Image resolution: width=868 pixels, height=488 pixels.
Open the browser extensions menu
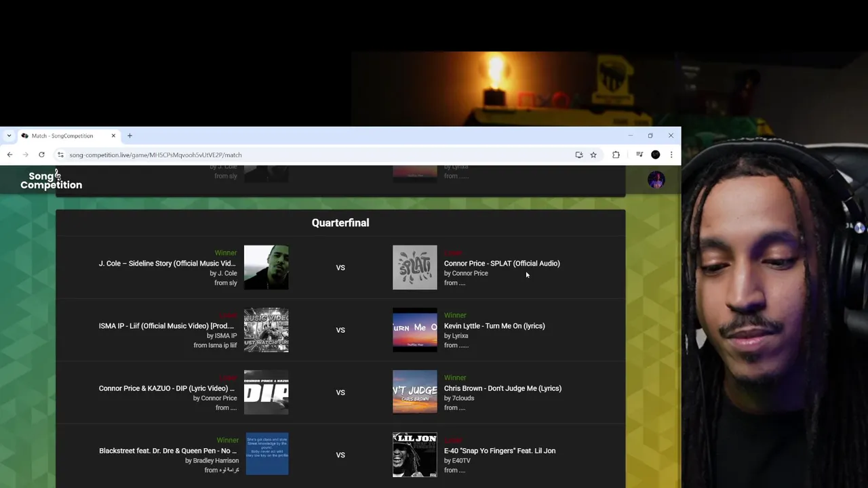616,155
